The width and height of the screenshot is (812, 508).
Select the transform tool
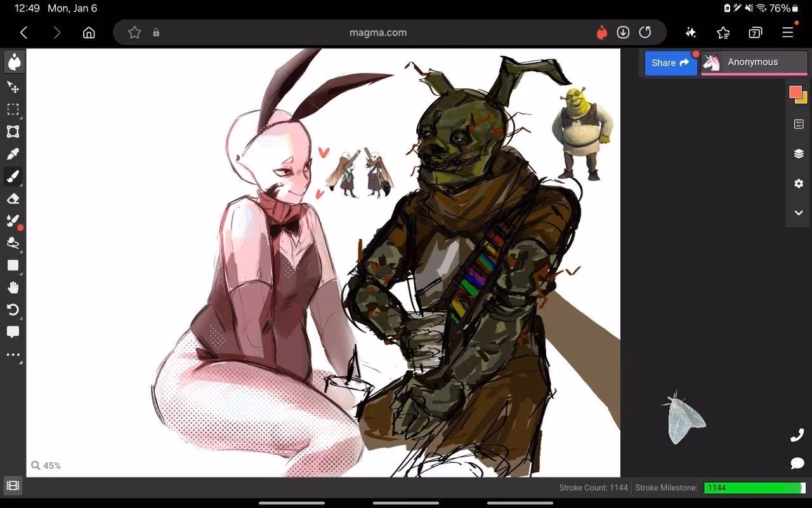(x=13, y=131)
